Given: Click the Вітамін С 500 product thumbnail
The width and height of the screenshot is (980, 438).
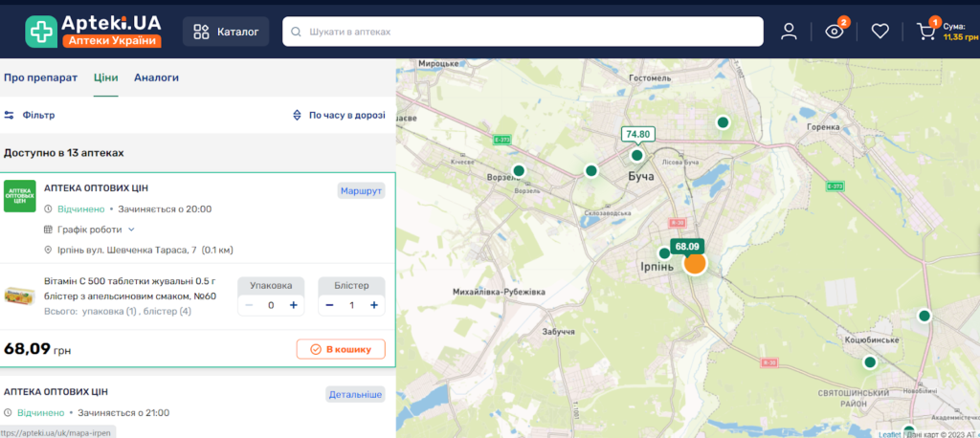Looking at the screenshot, I should point(20,295).
